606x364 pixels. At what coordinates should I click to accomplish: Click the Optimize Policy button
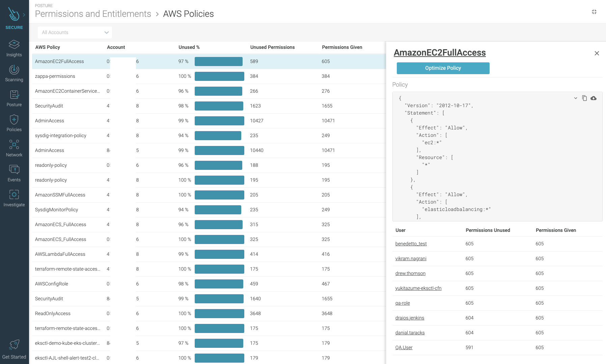443,68
